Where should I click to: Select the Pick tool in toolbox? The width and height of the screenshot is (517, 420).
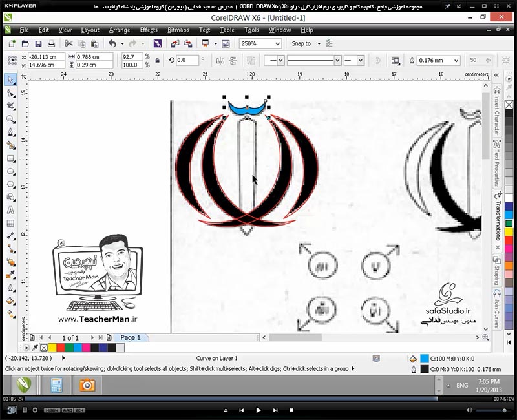tap(11, 80)
